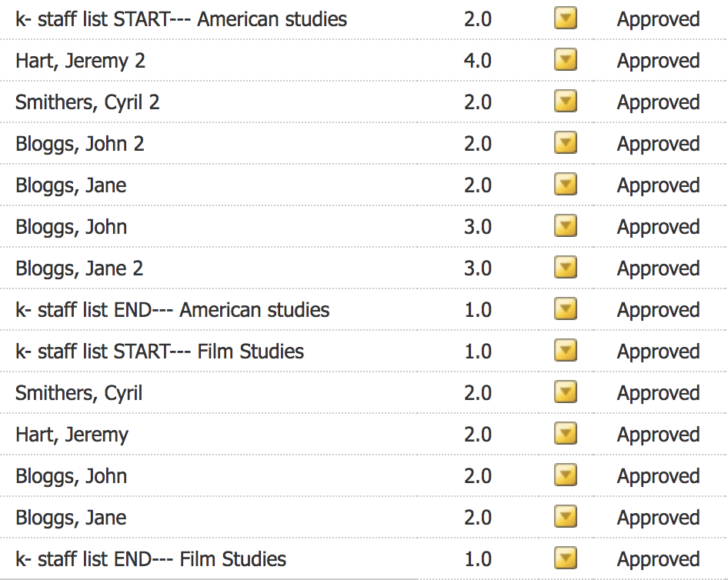Open the dropdown for Hart, Jeremy 2
This screenshot has width=728, height=580.
coord(566,61)
